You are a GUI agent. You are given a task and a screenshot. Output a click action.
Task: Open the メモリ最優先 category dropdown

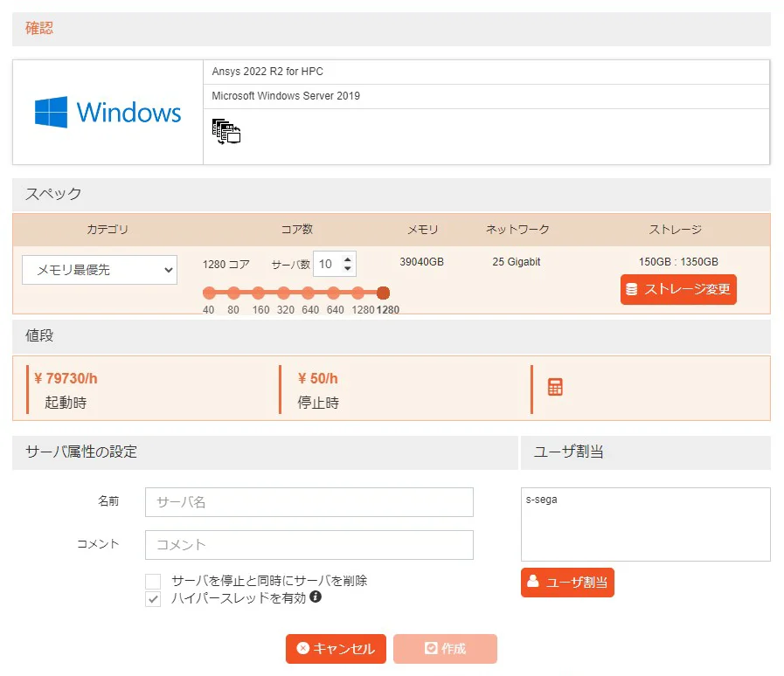click(100, 270)
